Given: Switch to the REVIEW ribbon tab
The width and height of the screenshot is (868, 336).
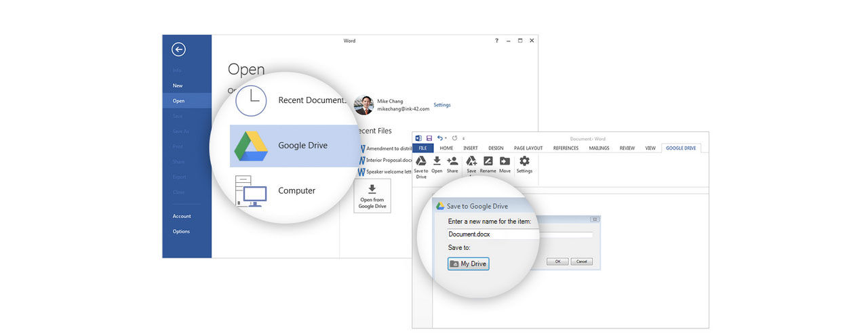Looking at the screenshot, I should point(627,148).
